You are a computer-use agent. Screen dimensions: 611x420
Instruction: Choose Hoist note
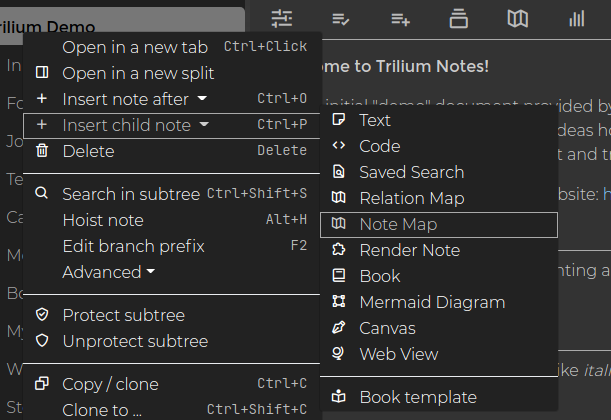(171, 220)
